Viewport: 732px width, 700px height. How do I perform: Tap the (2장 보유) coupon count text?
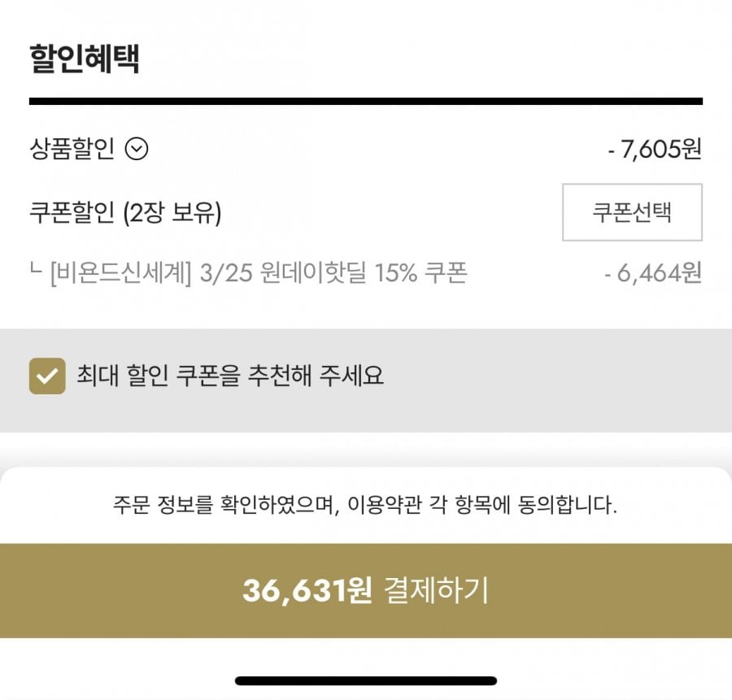172,213
